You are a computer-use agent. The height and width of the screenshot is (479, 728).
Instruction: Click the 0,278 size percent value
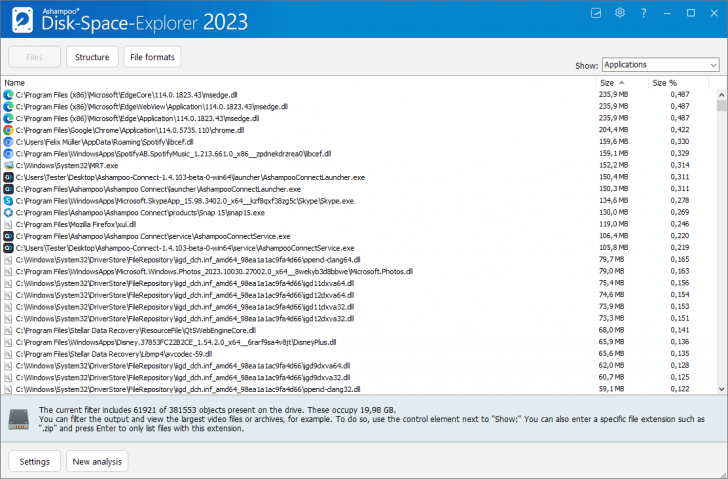point(680,201)
